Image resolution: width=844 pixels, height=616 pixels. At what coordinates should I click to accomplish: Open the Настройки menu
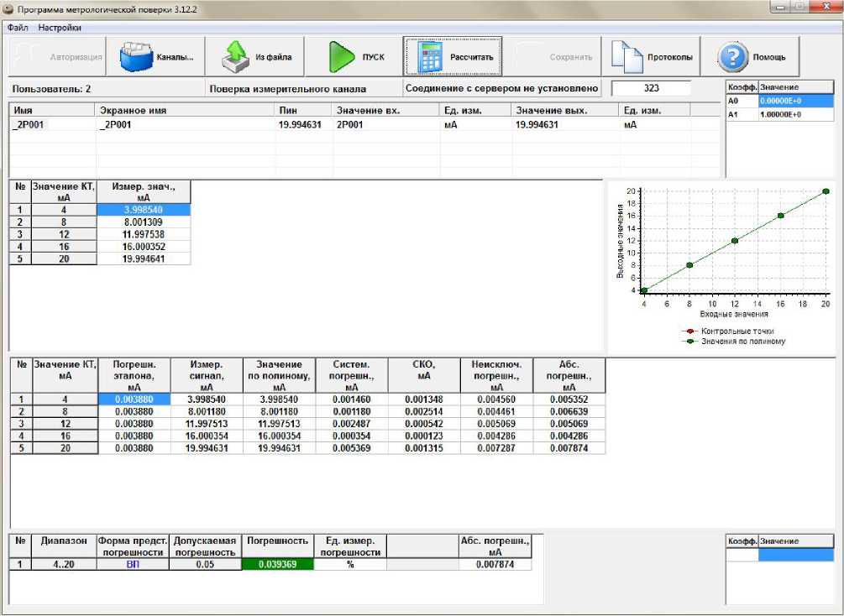tap(60, 27)
